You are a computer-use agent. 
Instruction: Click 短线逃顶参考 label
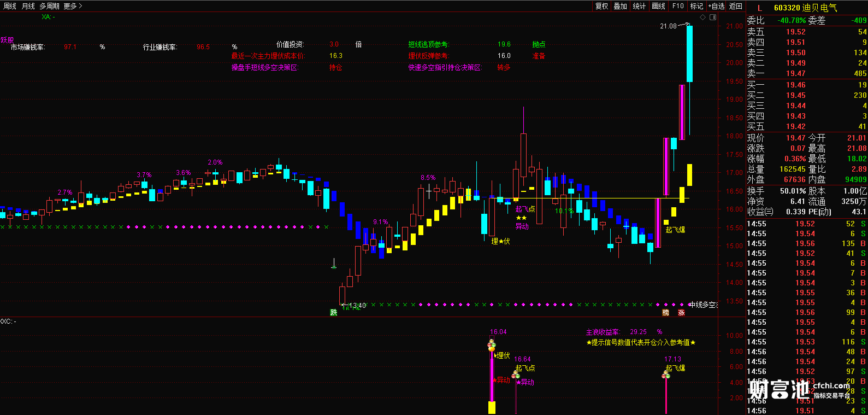429,44
